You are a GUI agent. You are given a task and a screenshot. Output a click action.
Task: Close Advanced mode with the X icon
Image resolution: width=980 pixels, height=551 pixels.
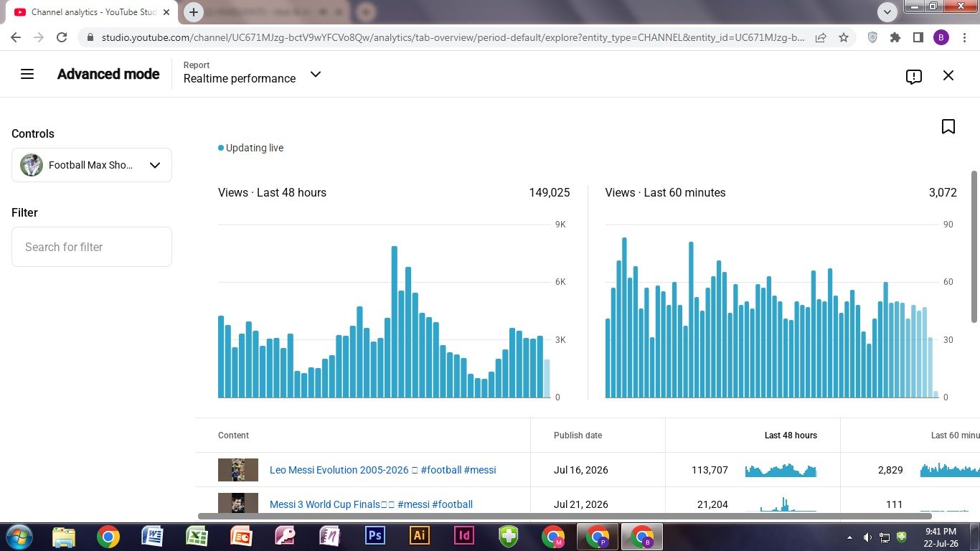point(948,75)
